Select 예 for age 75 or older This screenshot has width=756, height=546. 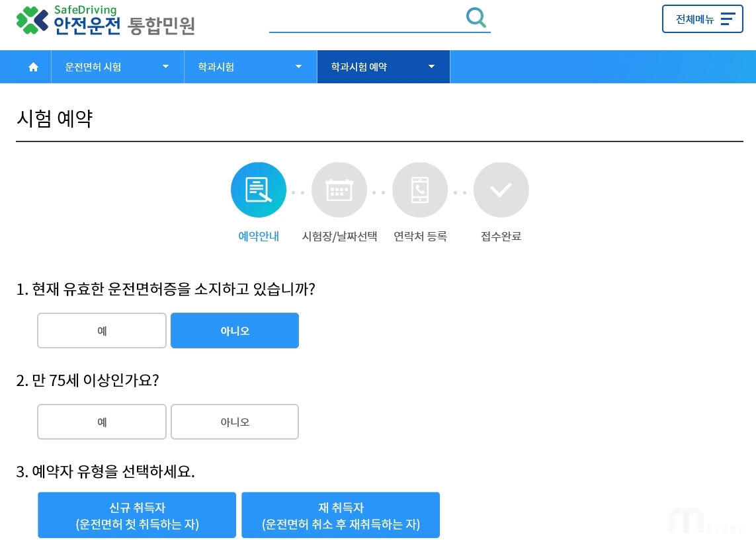[x=102, y=422]
